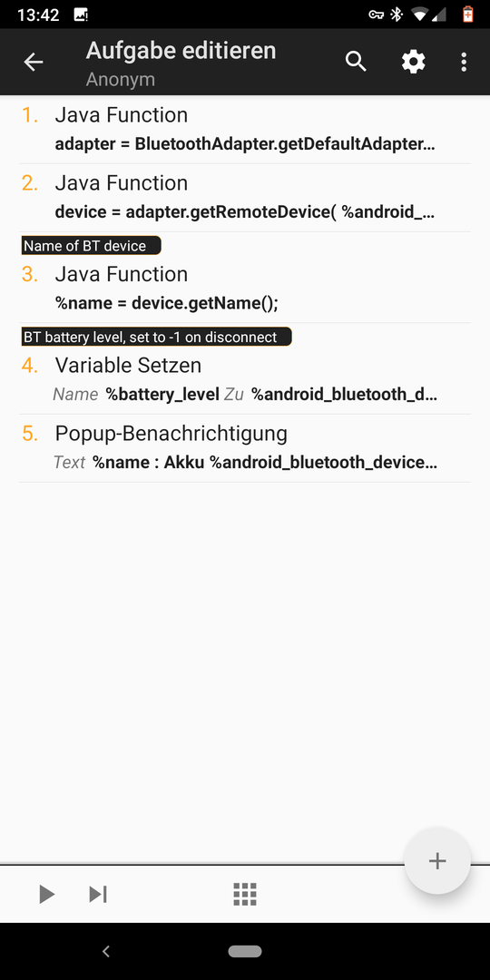The height and width of the screenshot is (980, 490).
Task: Open action 4 Variable Setzen
Action: coord(245,380)
